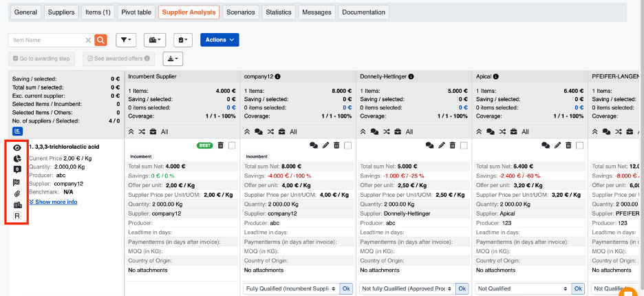Click All under company12 column
The width and height of the screenshot is (644, 296).
pyautogui.click(x=293, y=132)
